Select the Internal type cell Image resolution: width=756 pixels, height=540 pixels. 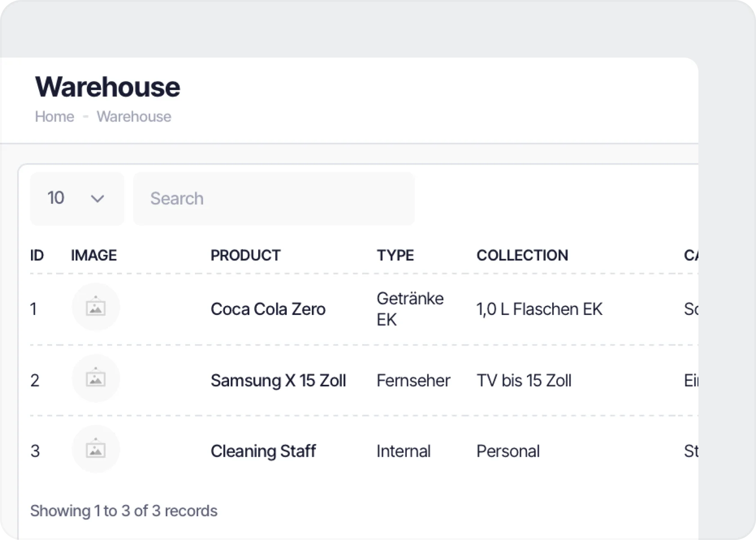404,451
